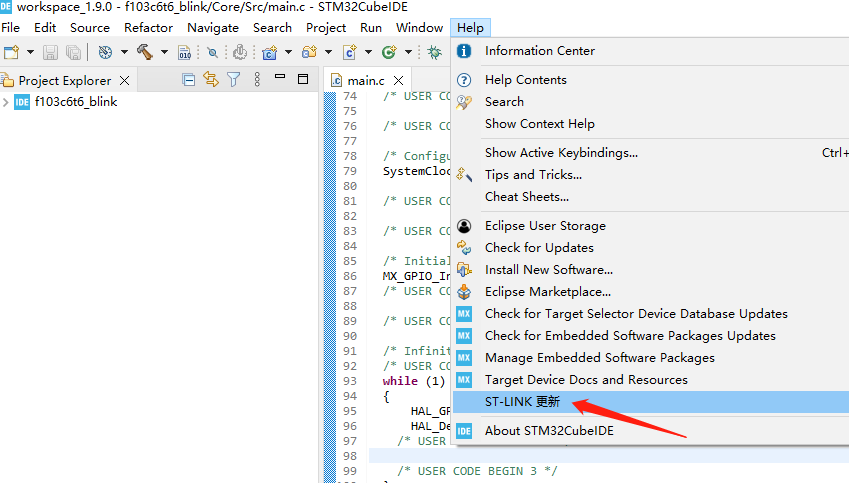Image resolution: width=849 pixels, height=483 pixels.
Task: Click the New wizard toolbar icon
Action: (11, 53)
